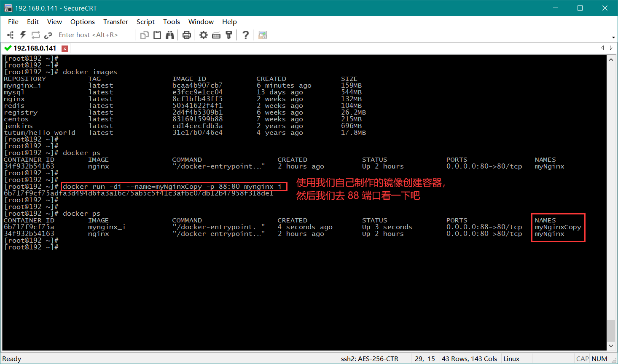Open the Script menu
618x364 pixels.
tap(145, 21)
